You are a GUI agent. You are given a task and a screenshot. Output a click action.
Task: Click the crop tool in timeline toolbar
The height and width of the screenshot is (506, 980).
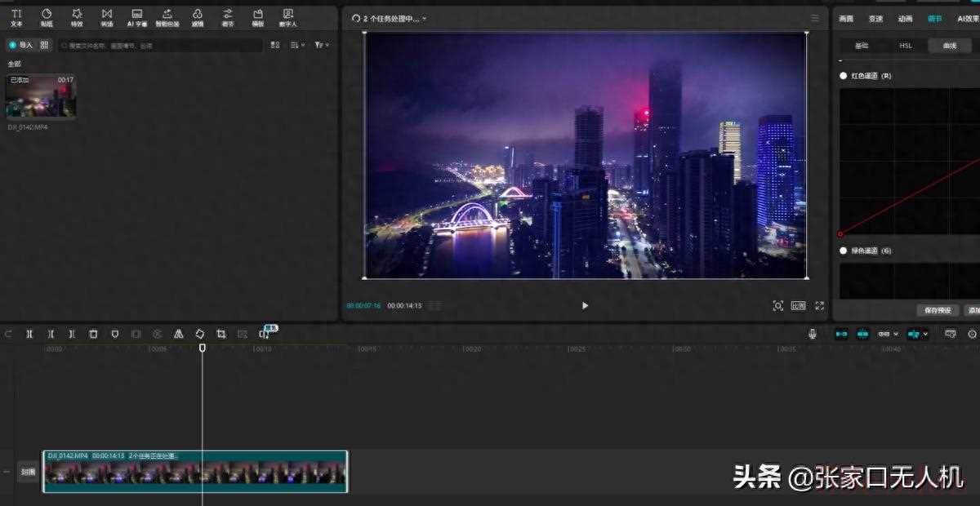click(220, 334)
